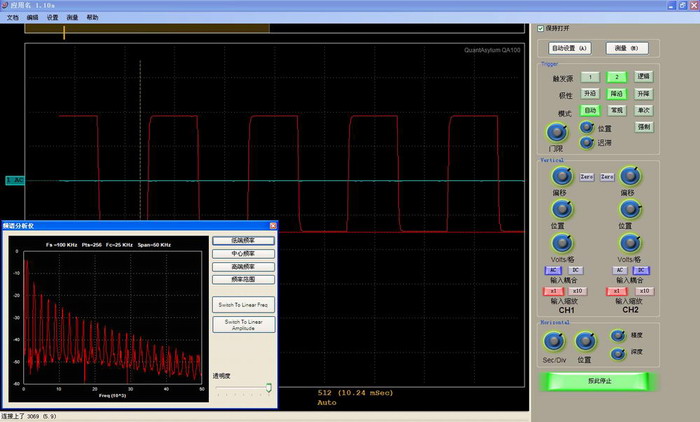Select 升降 both edges polarity
700x422 pixels.
[x=643, y=93]
